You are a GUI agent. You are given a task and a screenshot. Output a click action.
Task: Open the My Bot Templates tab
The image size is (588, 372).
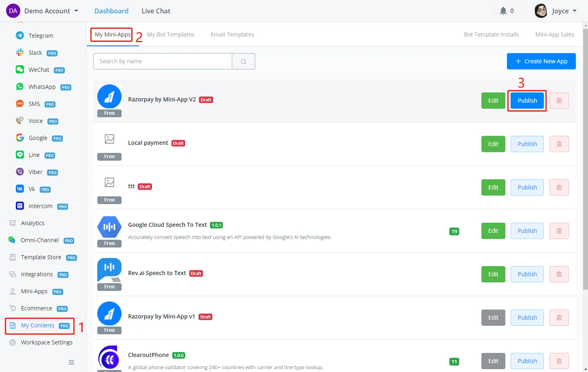point(171,34)
